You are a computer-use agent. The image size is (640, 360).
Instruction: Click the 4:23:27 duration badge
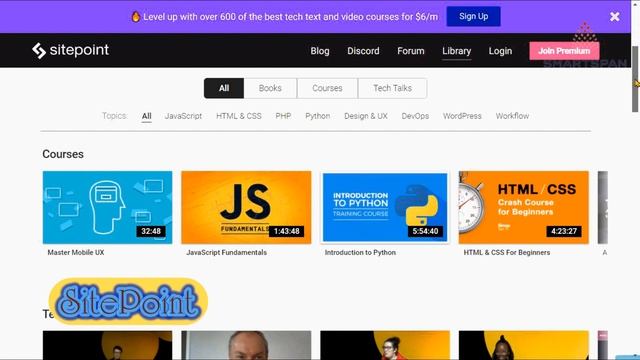(x=564, y=231)
